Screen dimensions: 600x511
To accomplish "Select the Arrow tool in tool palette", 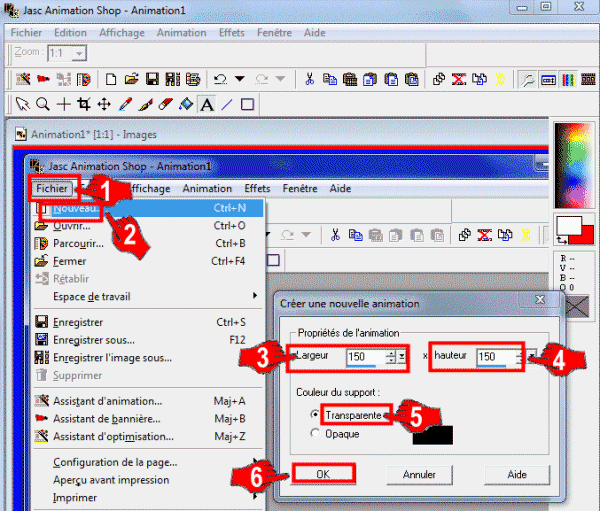I will [x=23, y=104].
